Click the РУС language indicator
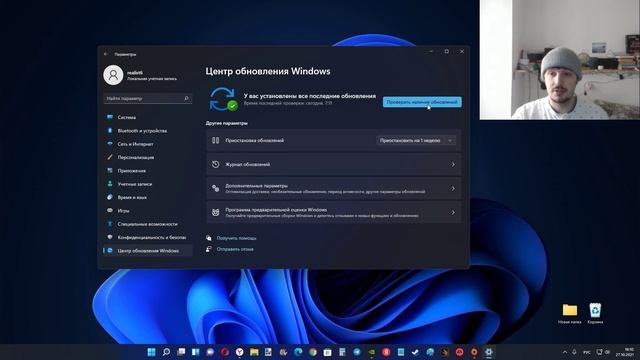 [587, 352]
